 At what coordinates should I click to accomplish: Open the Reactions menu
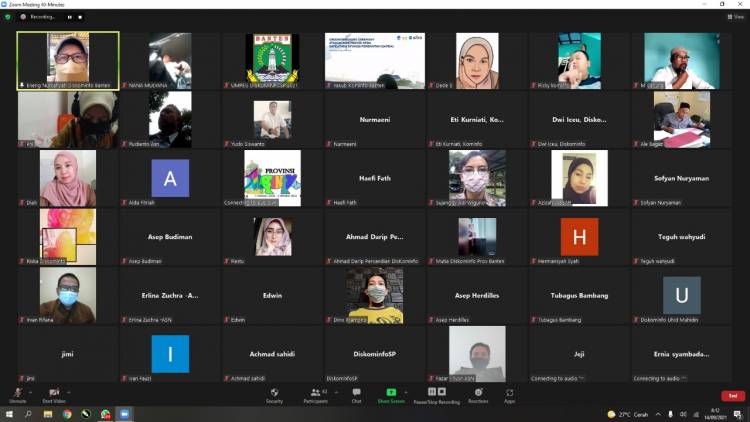[x=479, y=394]
